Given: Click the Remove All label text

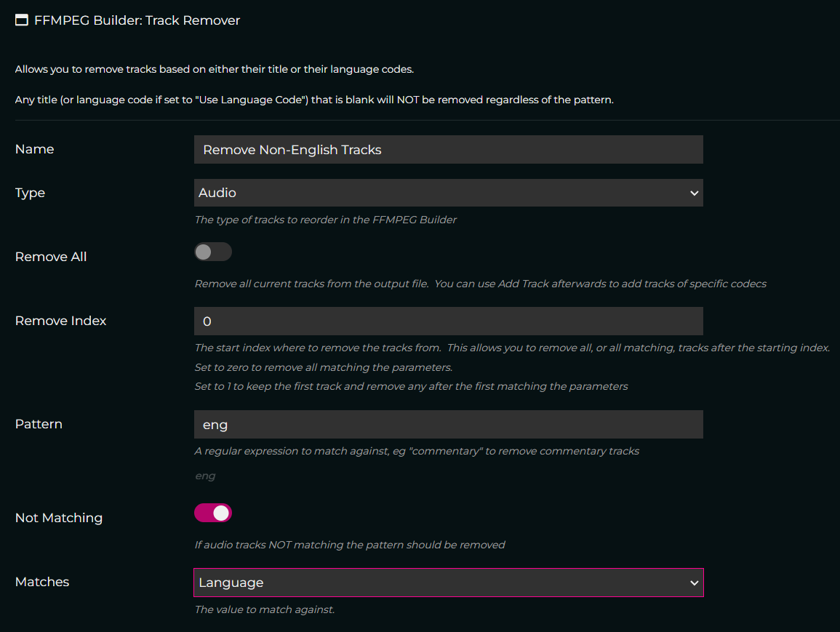Looking at the screenshot, I should 51,257.
